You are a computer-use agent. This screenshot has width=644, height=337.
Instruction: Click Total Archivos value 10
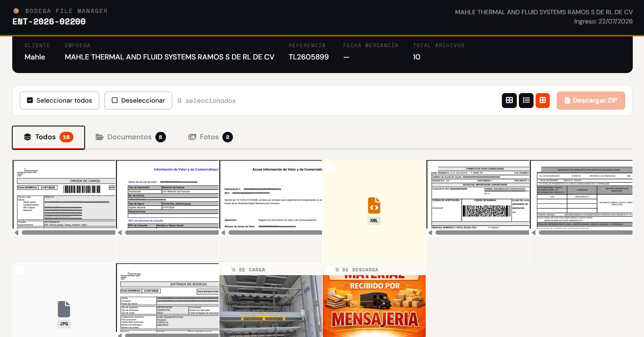[x=417, y=57]
